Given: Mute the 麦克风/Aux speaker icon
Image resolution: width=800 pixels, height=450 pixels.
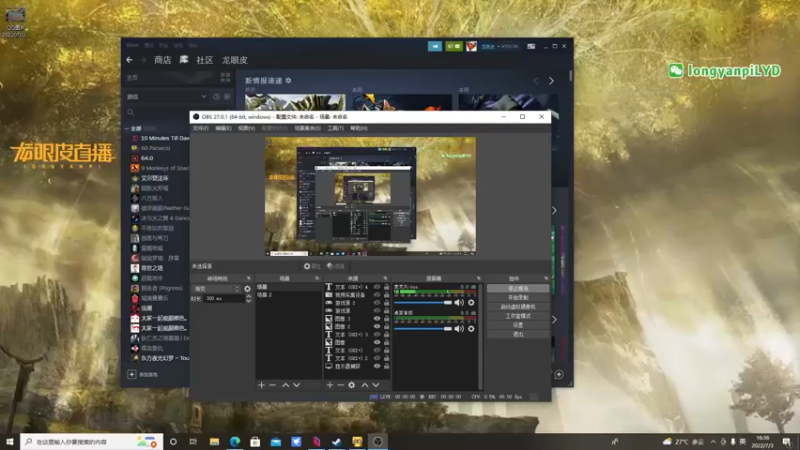Looking at the screenshot, I should coord(459,303).
